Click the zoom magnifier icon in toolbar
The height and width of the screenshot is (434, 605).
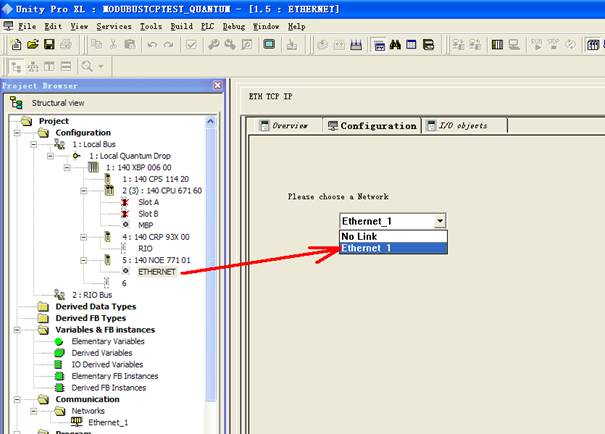click(x=88, y=66)
